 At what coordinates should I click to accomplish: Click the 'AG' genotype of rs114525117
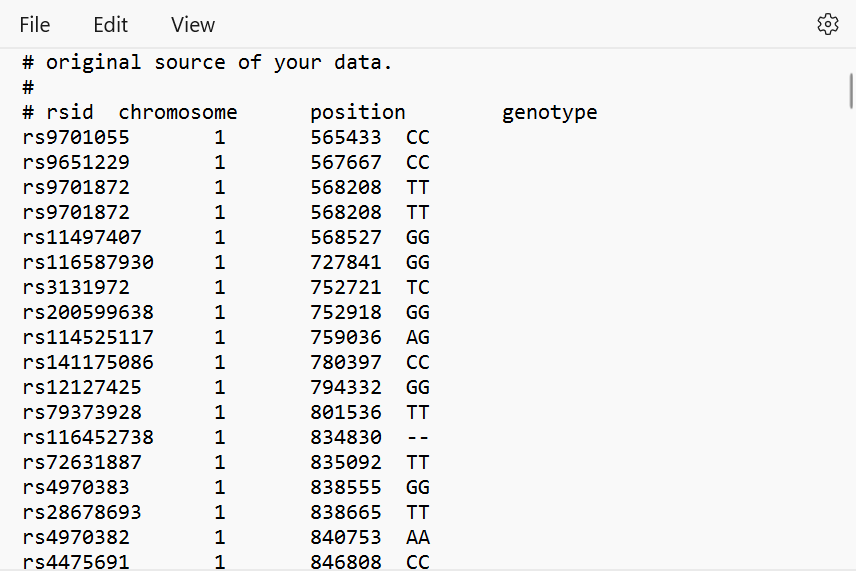418,337
